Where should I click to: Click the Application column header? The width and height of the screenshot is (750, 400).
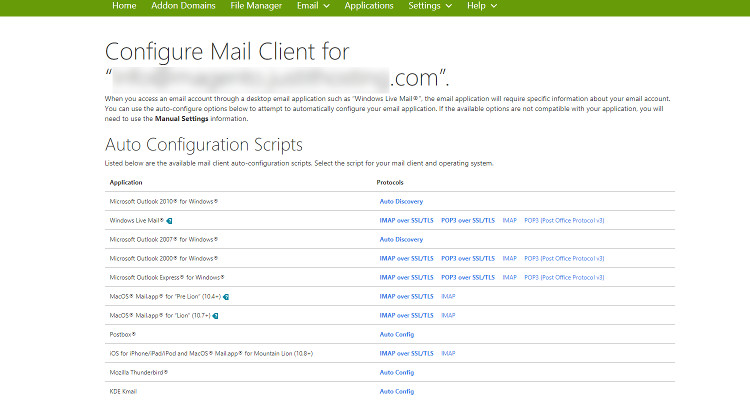pyautogui.click(x=126, y=182)
